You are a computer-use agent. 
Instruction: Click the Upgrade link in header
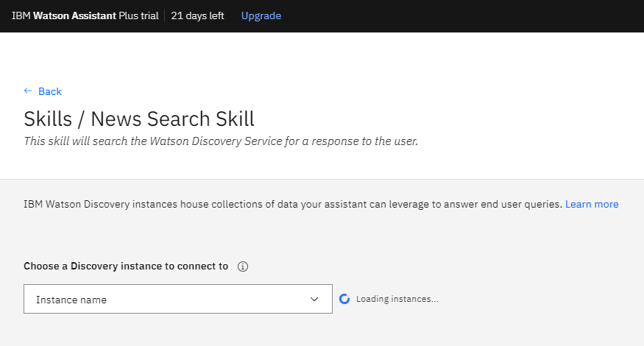pos(261,16)
